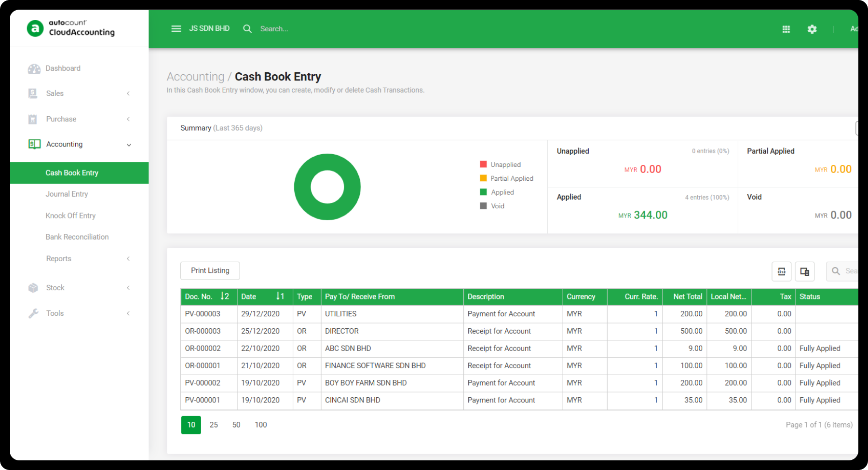The height and width of the screenshot is (470, 868).
Task: Open Bank Reconciliation menu item
Action: click(77, 237)
